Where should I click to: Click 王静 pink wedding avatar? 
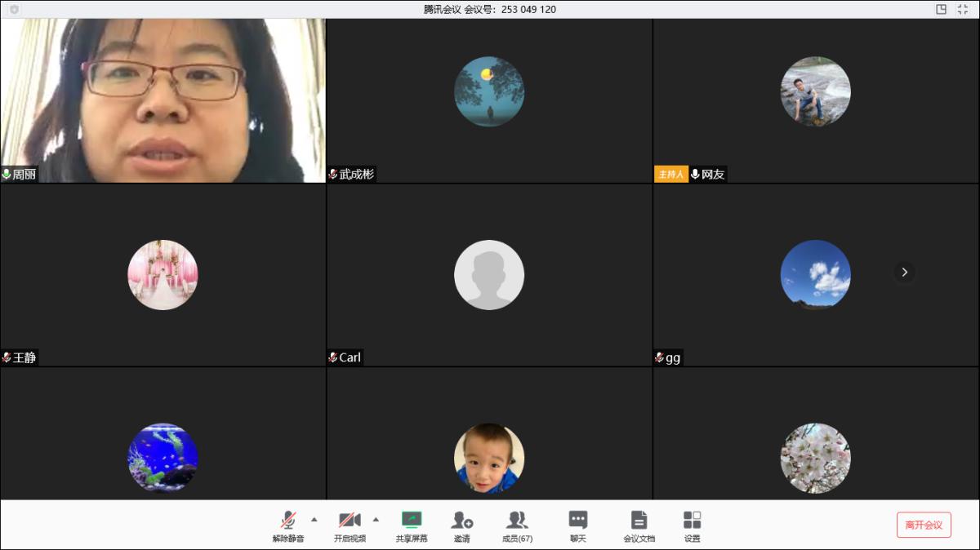[163, 275]
